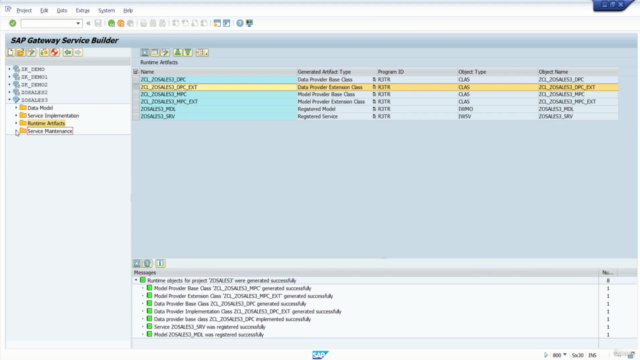Open the Goto menu
This screenshot has height=360, width=640.
[62, 10]
